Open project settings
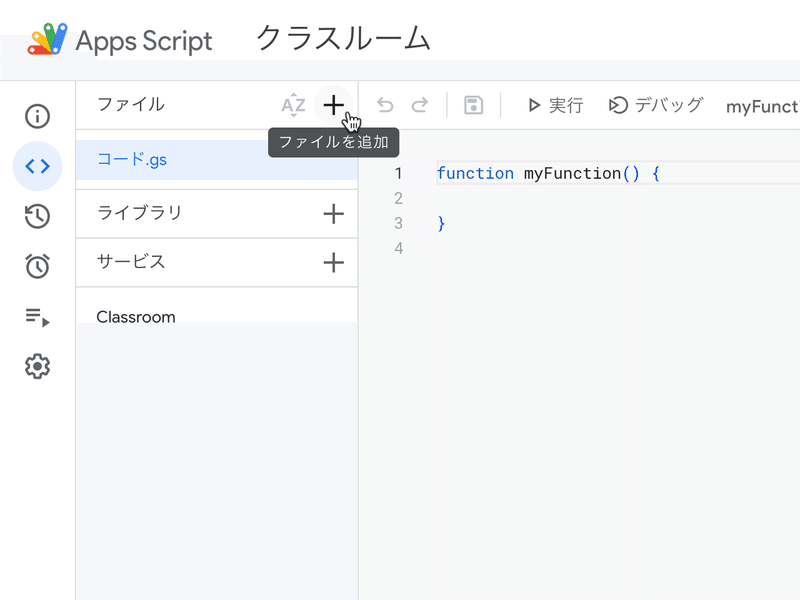800x600 pixels. tap(37, 366)
